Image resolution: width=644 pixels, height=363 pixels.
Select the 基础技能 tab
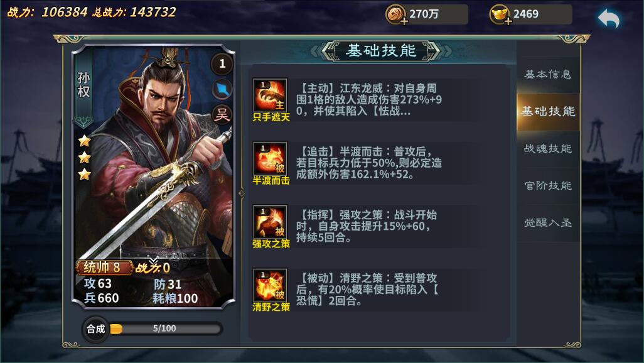coord(548,111)
